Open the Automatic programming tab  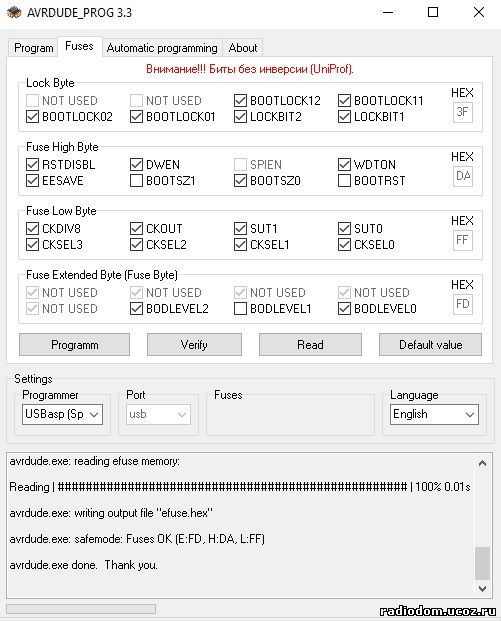pyautogui.click(x=162, y=48)
